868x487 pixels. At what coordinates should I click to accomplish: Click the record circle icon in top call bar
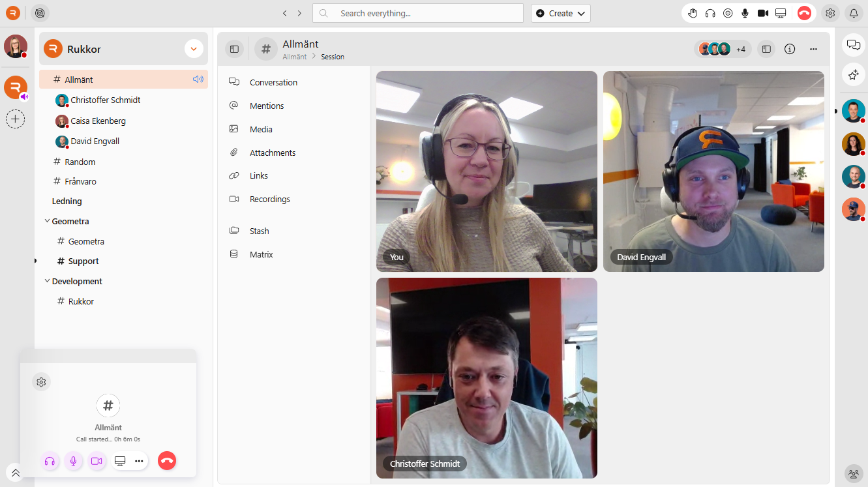pos(728,13)
